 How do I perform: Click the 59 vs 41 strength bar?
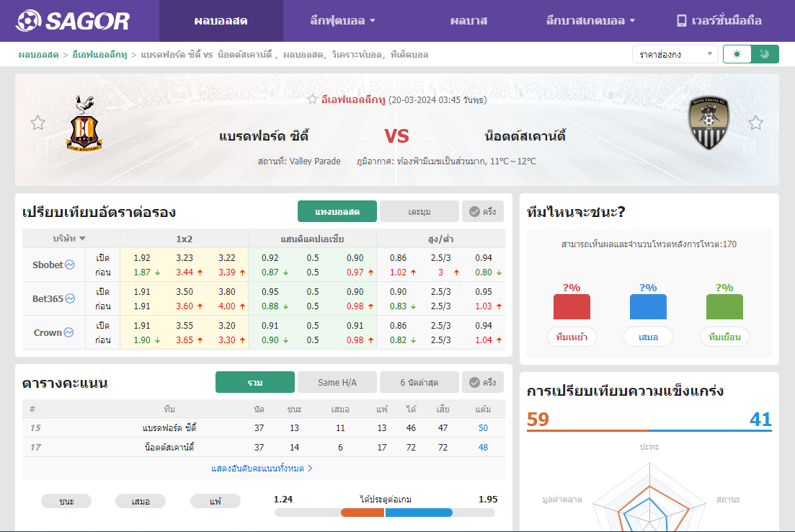pos(649,430)
